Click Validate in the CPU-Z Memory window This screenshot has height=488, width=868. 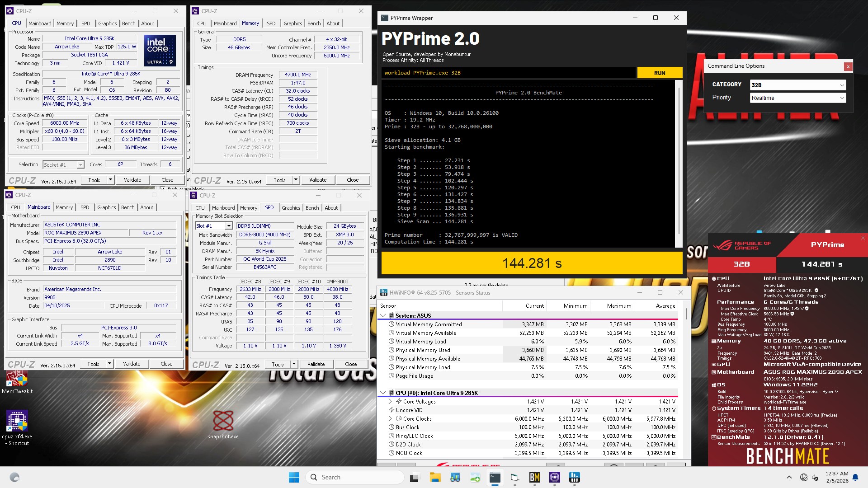318,180
